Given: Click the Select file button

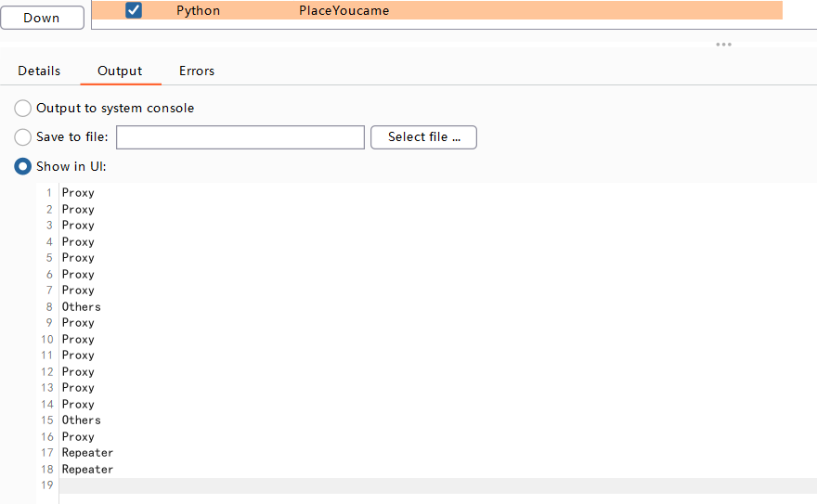Looking at the screenshot, I should click(x=423, y=137).
